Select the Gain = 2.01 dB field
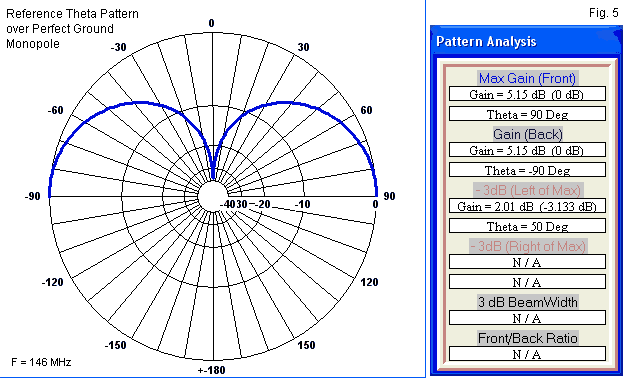The width and height of the screenshot is (625, 380). [x=527, y=206]
